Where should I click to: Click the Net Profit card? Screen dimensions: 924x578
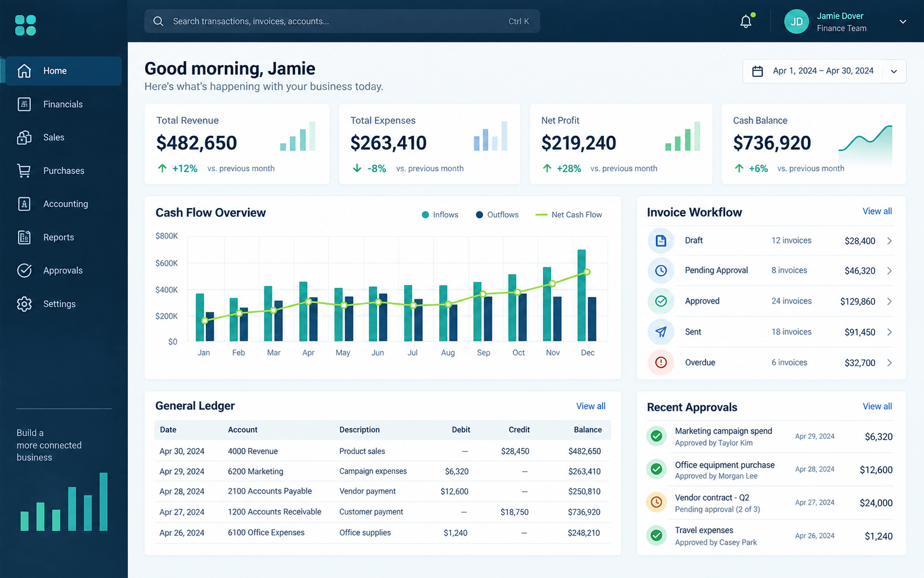click(x=621, y=144)
